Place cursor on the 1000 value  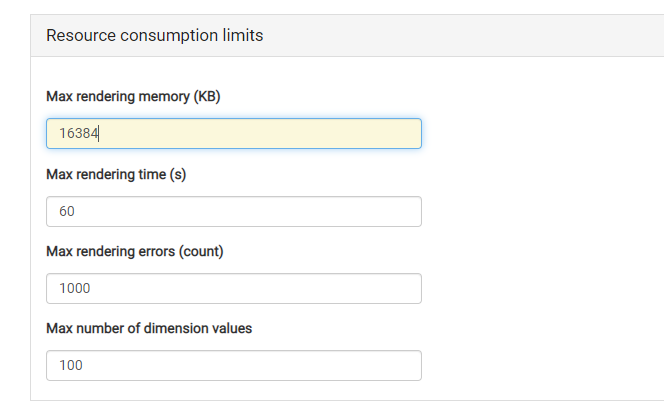tap(75, 288)
